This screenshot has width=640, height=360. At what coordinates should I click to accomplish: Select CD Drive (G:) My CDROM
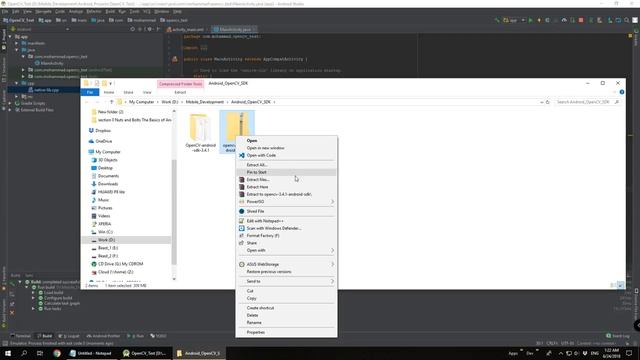pyautogui.click(x=120, y=264)
